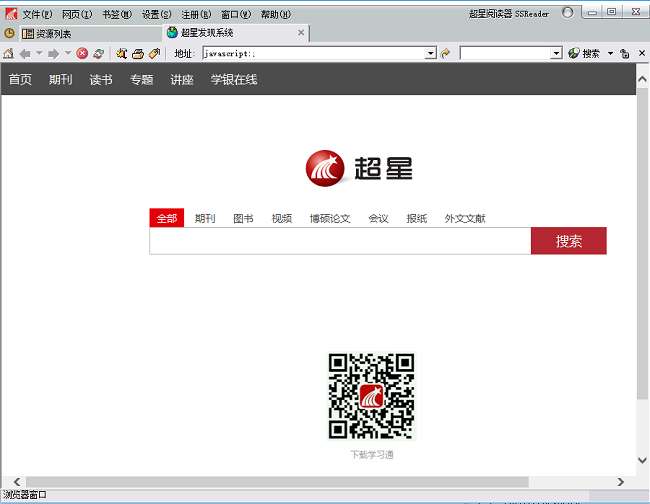Select the 视频 search category tab
Viewport: 650px width, 504px height.
281,218
